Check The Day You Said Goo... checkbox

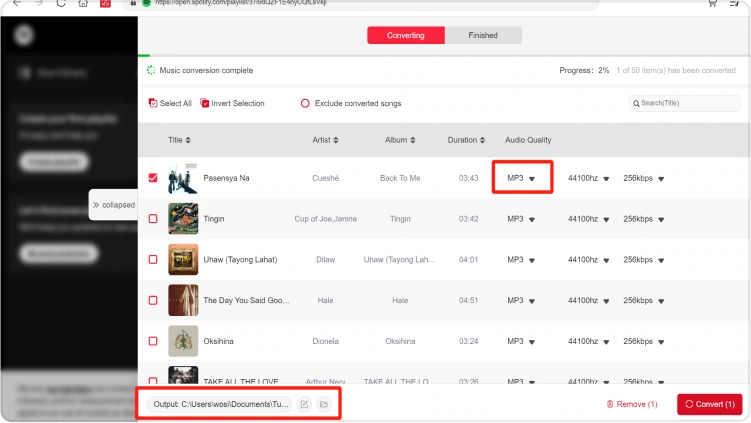(x=153, y=300)
